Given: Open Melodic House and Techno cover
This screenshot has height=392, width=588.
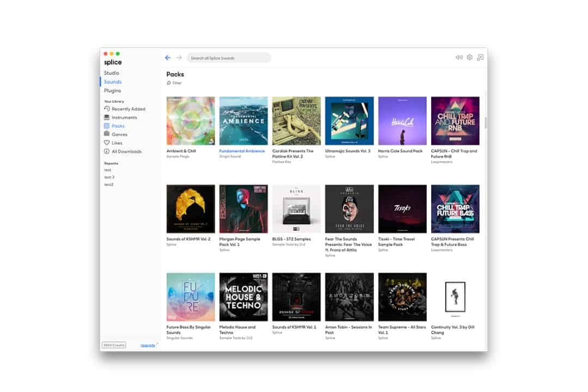Looking at the screenshot, I should click(243, 297).
